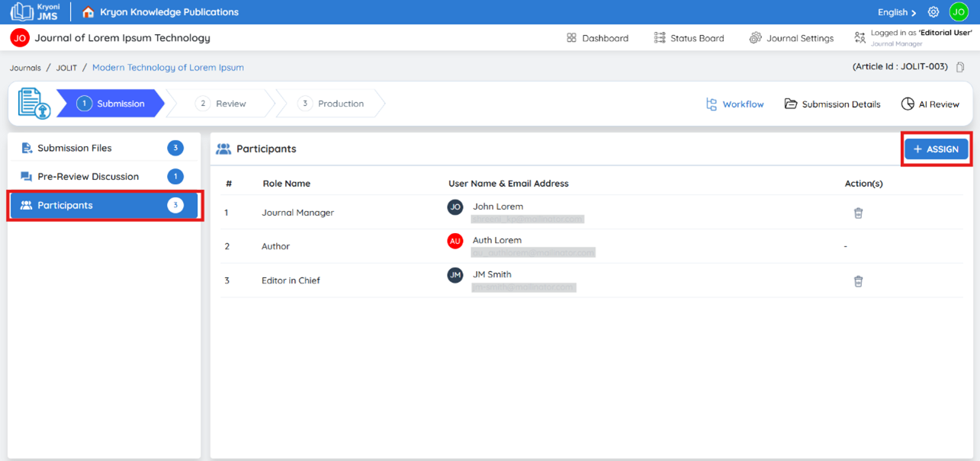Click the Status Board icon

pos(660,38)
